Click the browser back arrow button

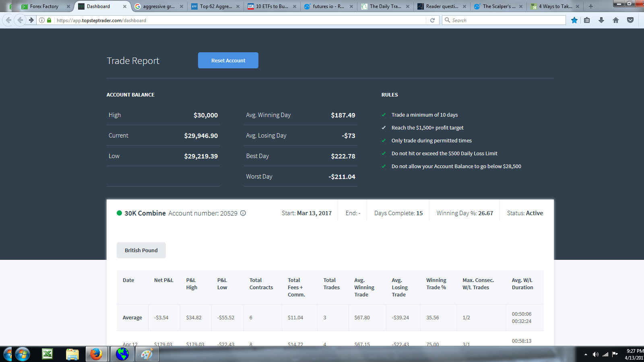(x=19, y=20)
